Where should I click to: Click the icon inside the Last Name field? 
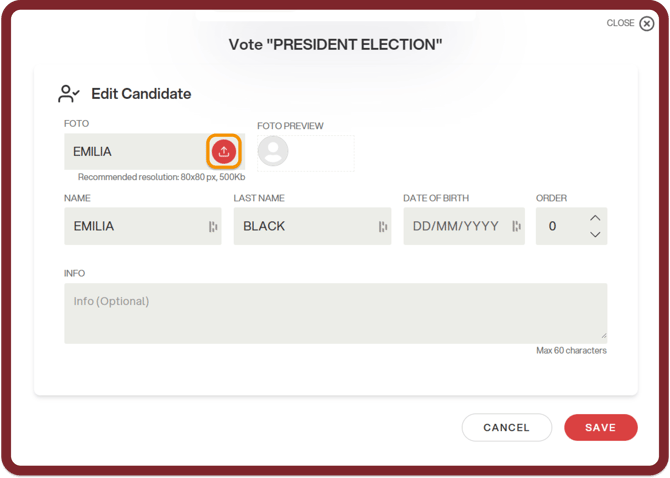click(383, 227)
